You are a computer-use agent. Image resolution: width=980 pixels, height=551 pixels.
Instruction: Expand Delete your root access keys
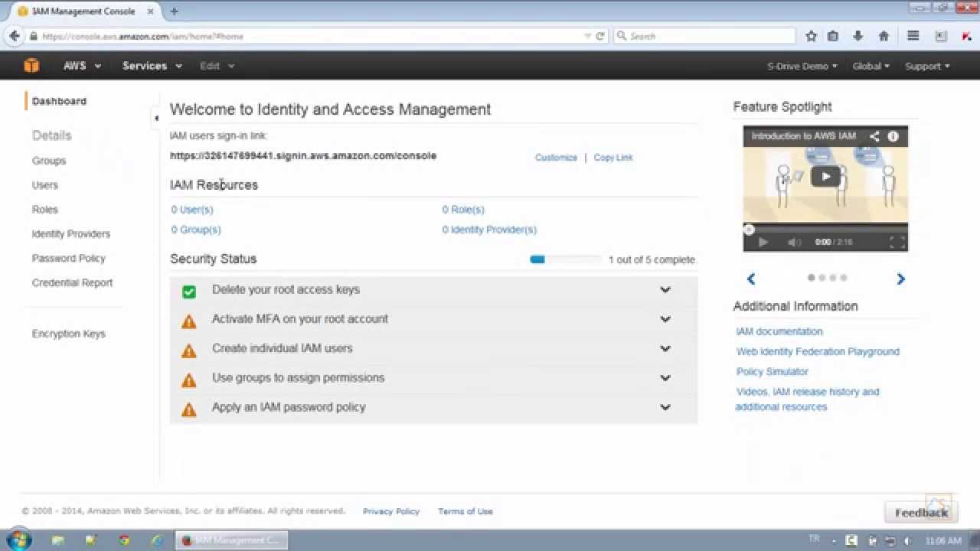point(665,290)
